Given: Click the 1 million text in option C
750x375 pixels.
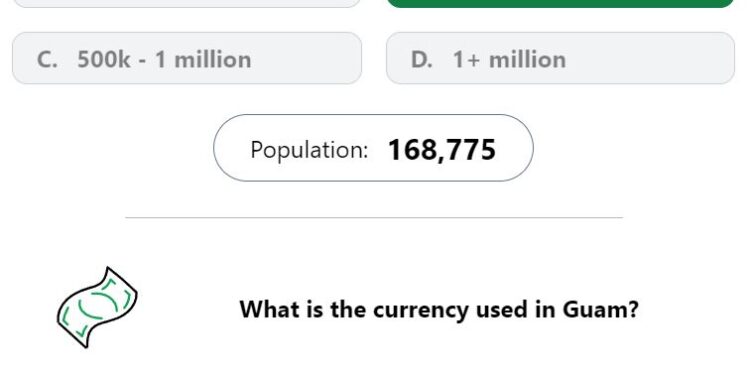Looking at the screenshot, I should coord(203,60).
